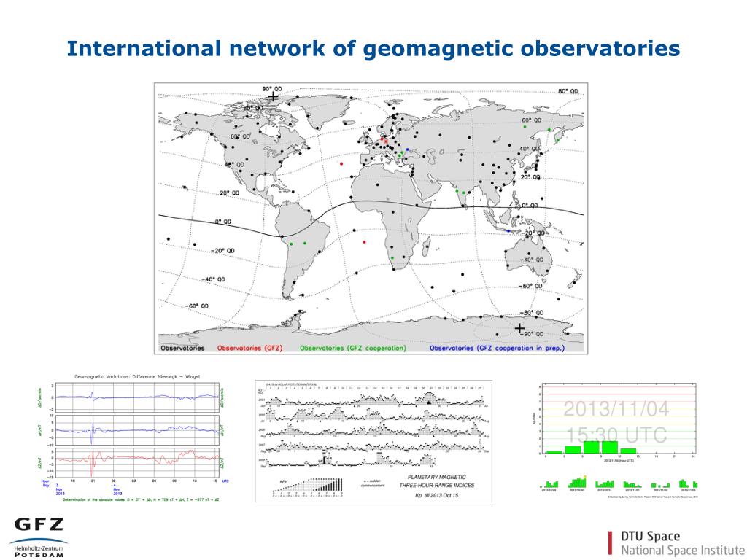This screenshot has height=560, width=747.
Task: Click 'Observatories (GFZ cooperation in prep.)' blue legend label
Action: [x=497, y=348]
